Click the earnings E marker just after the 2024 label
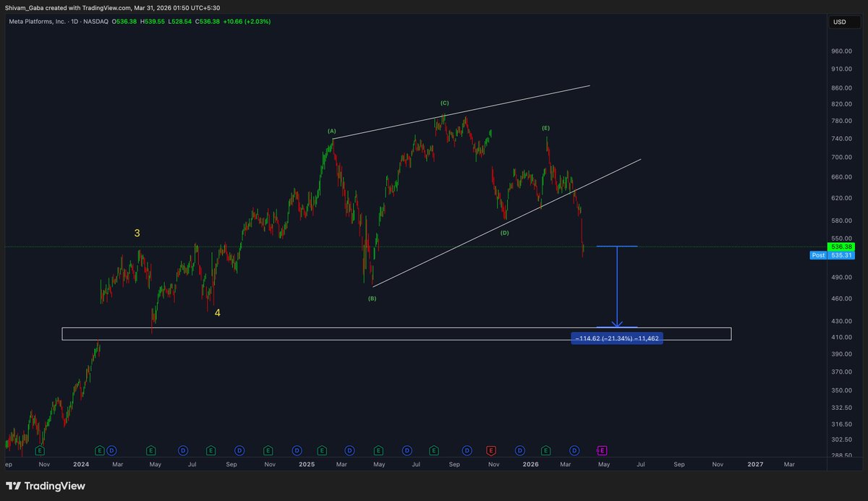 click(99, 450)
